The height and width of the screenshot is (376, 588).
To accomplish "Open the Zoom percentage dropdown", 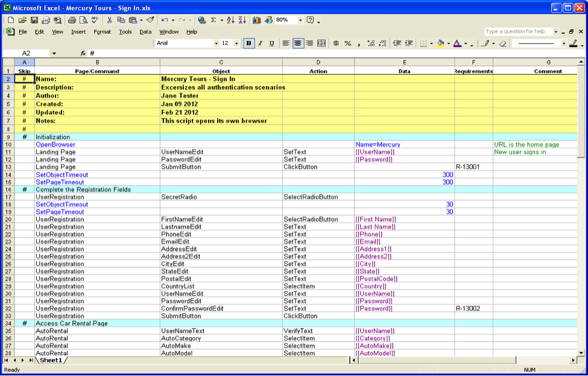I will pos(299,20).
